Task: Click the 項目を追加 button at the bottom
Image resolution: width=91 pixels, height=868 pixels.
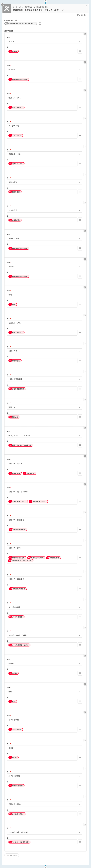Action: click(12, 855)
